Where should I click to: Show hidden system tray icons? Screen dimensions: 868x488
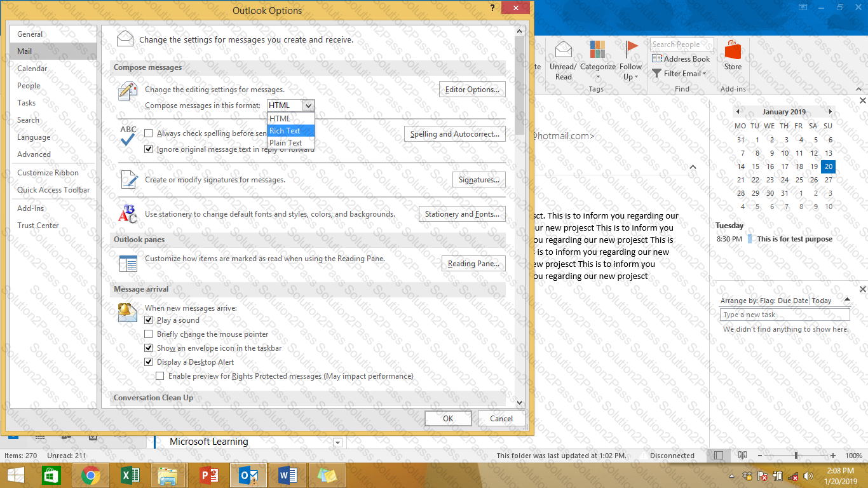pos(733,476)
